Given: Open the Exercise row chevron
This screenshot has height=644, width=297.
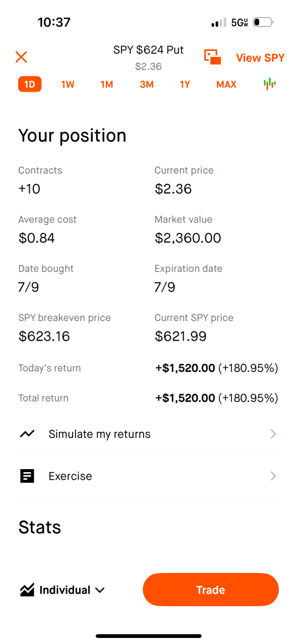Looking at the screenshot, I should point(273,476).
